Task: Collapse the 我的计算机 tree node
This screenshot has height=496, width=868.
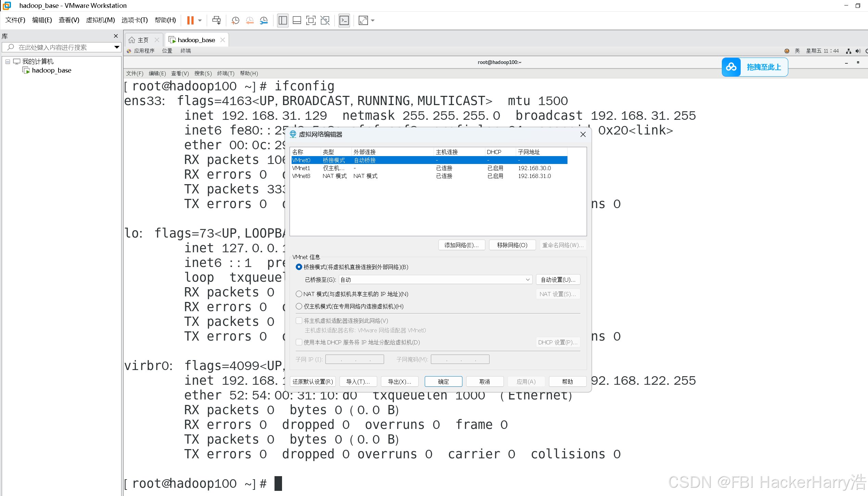Action: pyautogui.click(x=8, y=62)
